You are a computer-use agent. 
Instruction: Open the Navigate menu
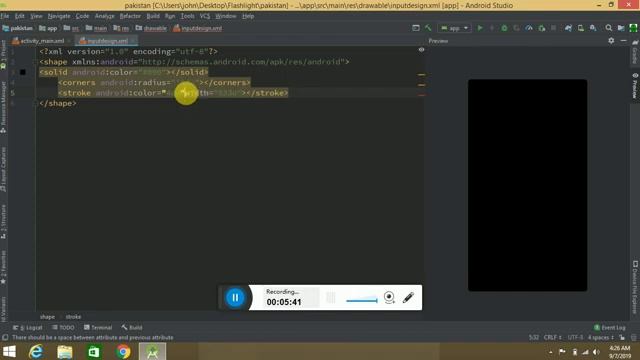click(59, 16)
